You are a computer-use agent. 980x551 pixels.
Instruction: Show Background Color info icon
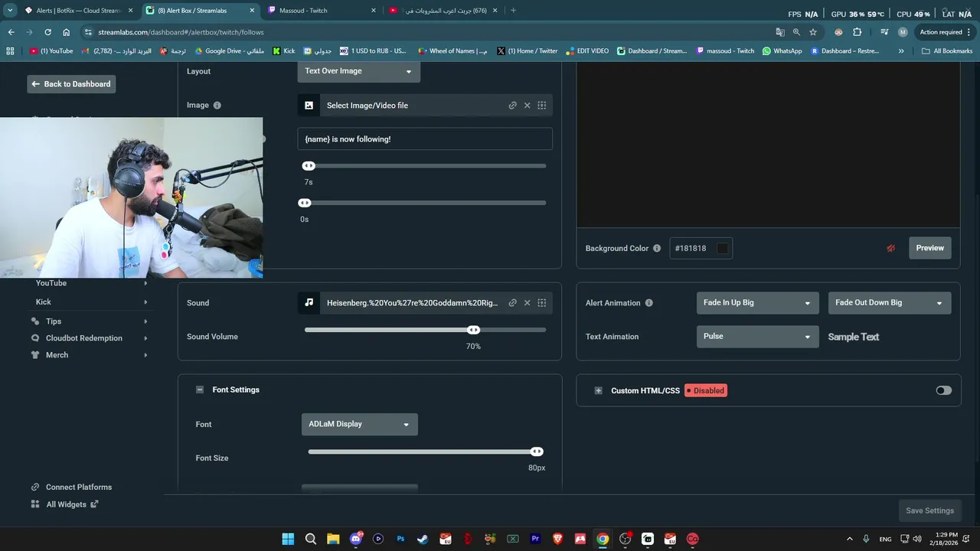657,249
